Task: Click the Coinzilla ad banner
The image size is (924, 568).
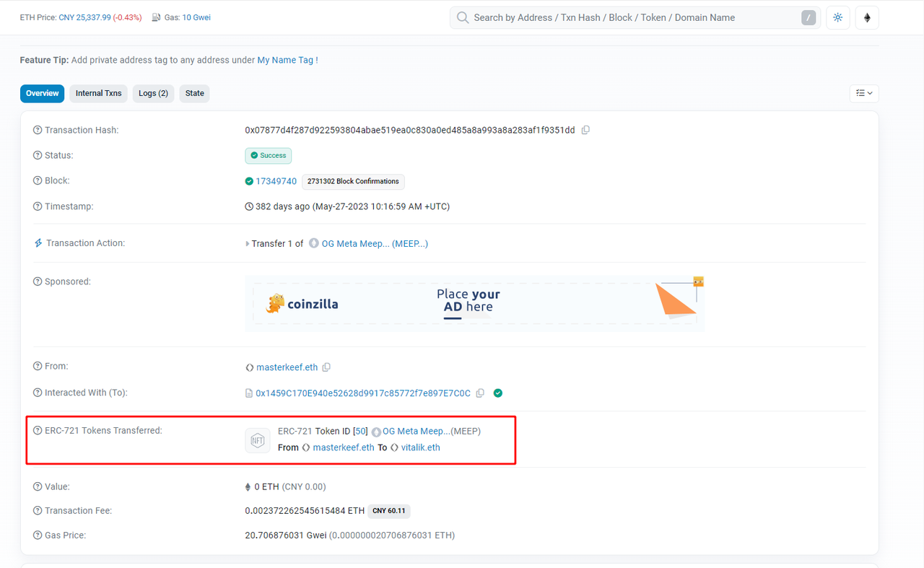Action: 474,304
